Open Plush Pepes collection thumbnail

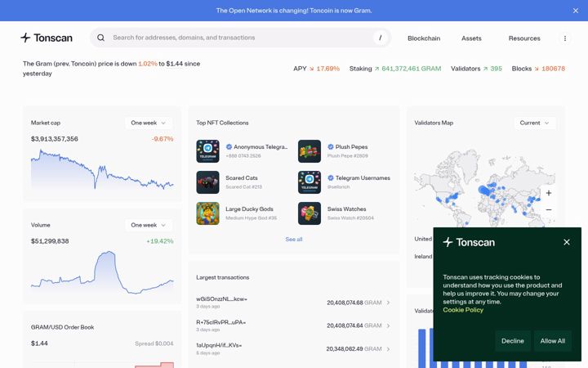point(310,151)
